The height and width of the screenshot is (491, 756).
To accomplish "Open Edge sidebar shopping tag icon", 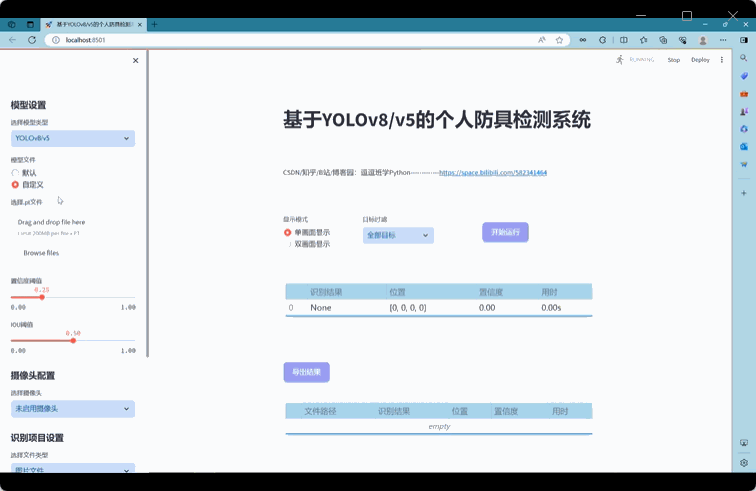I will coord(744,76).
